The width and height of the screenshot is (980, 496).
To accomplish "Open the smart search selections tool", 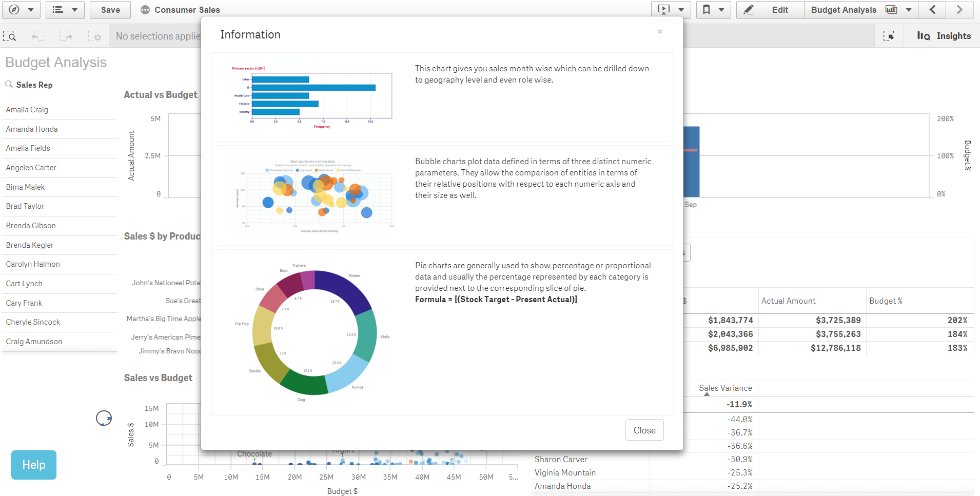I will tap(10, 36).
